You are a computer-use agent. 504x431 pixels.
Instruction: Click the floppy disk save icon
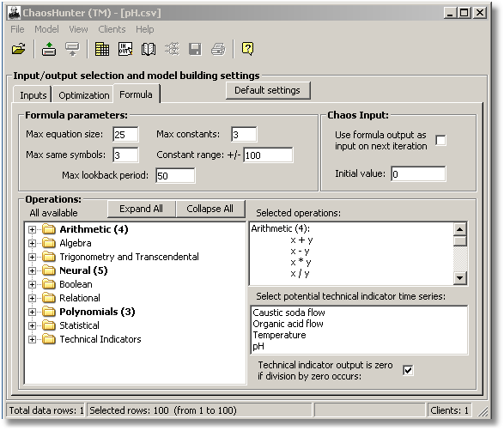(x=195, y=50)
